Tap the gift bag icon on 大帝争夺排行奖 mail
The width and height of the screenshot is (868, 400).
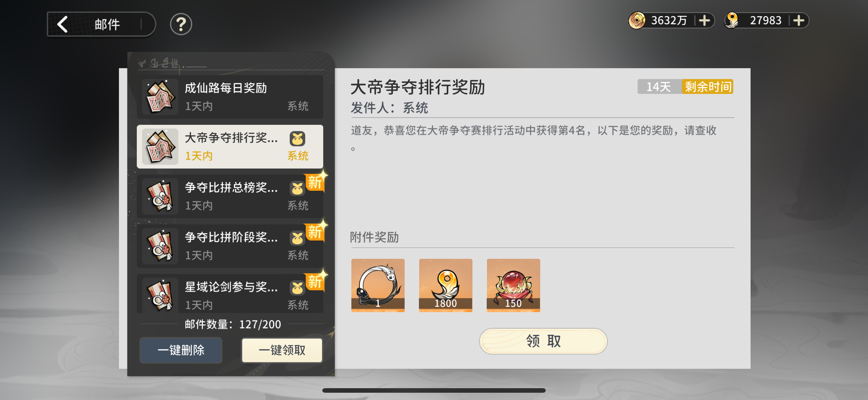click(x=297, y=138)
